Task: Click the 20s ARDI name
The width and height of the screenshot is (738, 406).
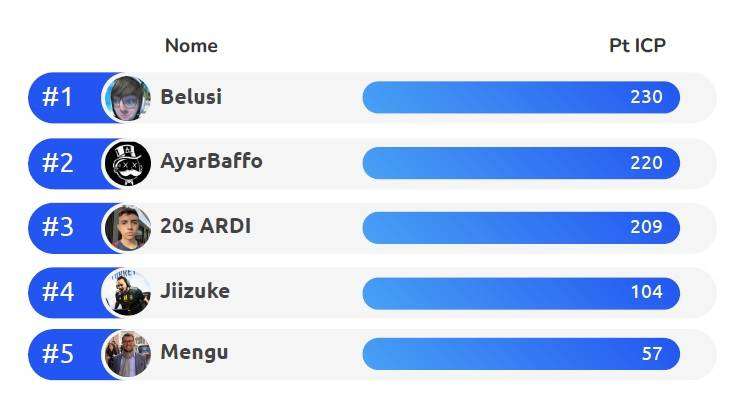Action: pyautogui.click(x=205, y=226)
